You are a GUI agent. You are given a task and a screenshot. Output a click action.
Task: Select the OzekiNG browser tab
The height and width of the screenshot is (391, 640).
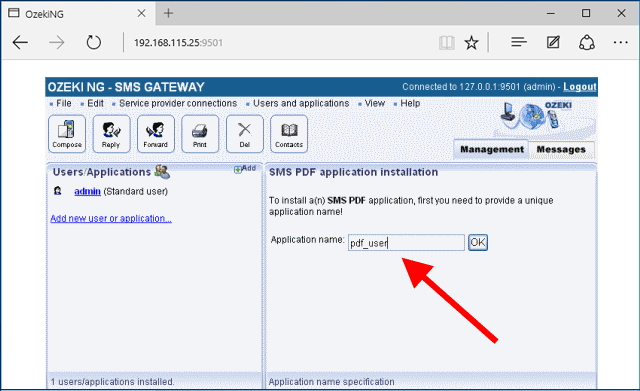tap(78, 14)
